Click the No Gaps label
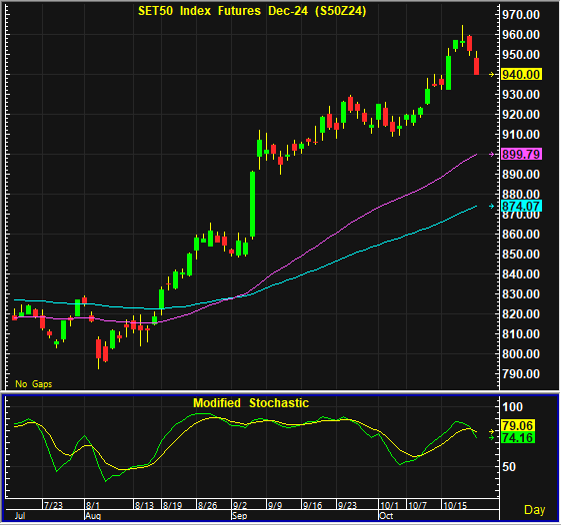The width and height of the screenshot is (561, 525). 34,384
